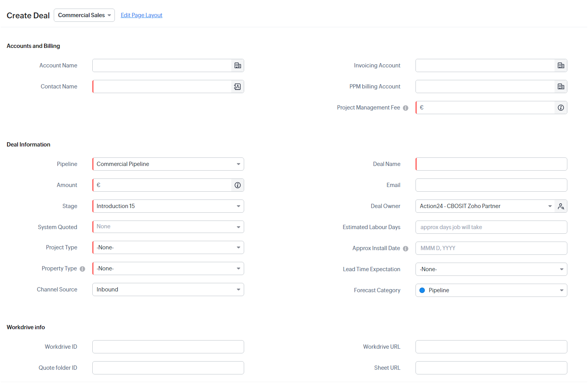This screenshot has height=383, width=588.
Task: Click help icon beside Approx Install Date label
Action: pos(405,249)
